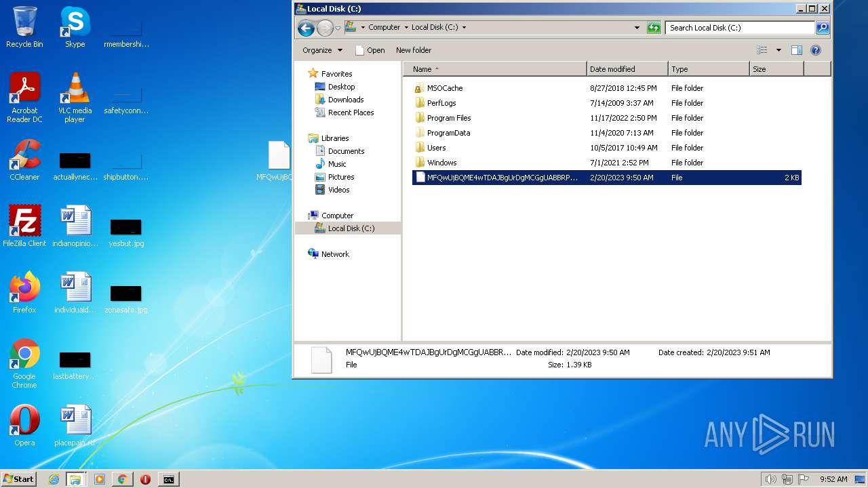Switch to the command prompt taskbar button
The image size is (868, 488).
pos(169,479)
